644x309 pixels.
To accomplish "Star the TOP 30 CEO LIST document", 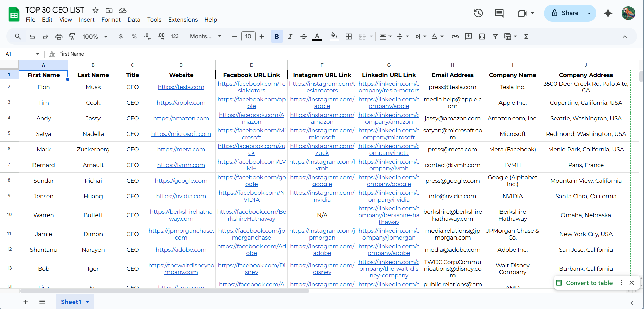I will click(96, 10).
